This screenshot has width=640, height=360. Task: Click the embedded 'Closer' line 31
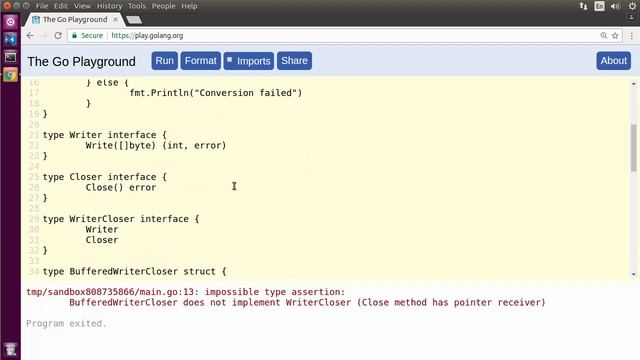click(x=102, y=240)
